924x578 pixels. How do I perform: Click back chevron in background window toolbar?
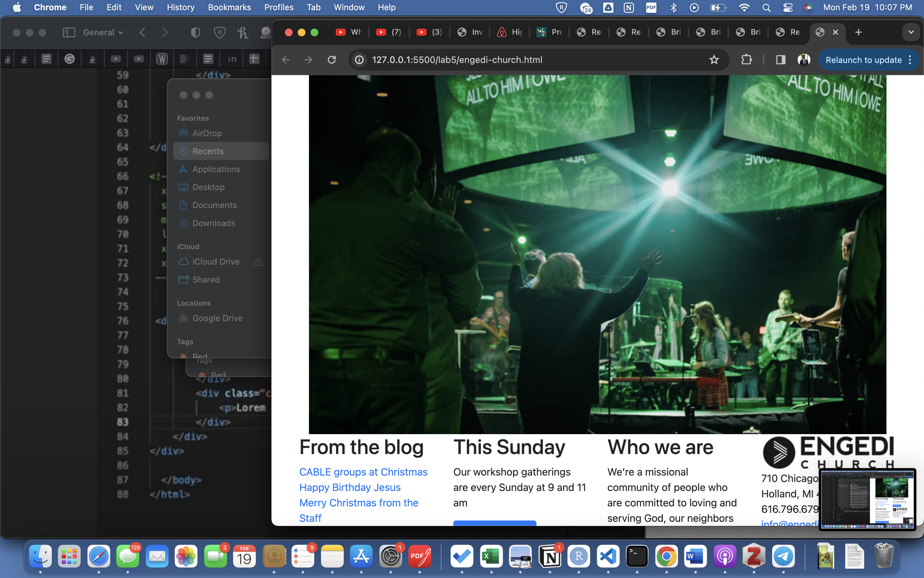pyautogui.click(x=142, y=32)
